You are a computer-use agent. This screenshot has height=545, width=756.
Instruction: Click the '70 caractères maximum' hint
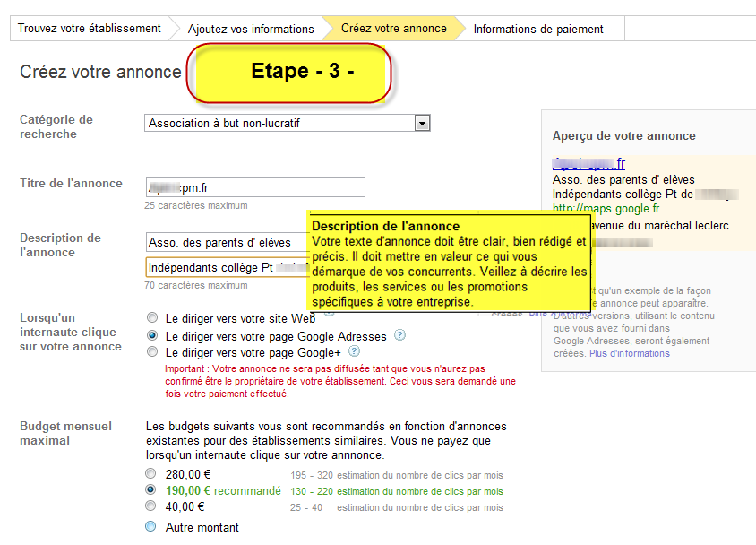point(196,286)
